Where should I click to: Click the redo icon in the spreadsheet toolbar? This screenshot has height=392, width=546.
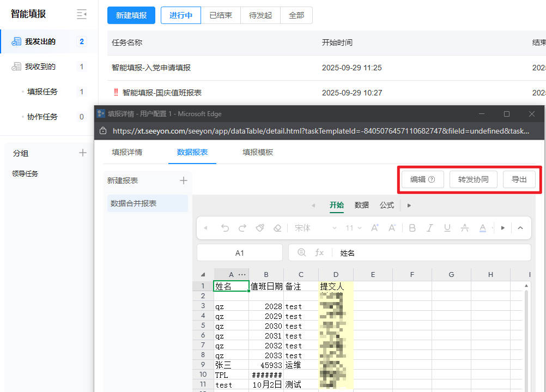point(242,228)
